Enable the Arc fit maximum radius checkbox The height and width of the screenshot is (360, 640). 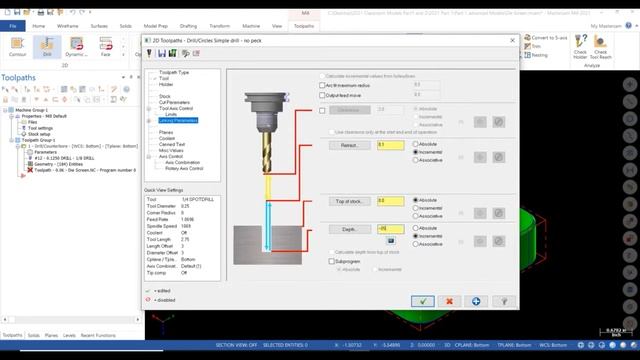click(x=322, y=85)
